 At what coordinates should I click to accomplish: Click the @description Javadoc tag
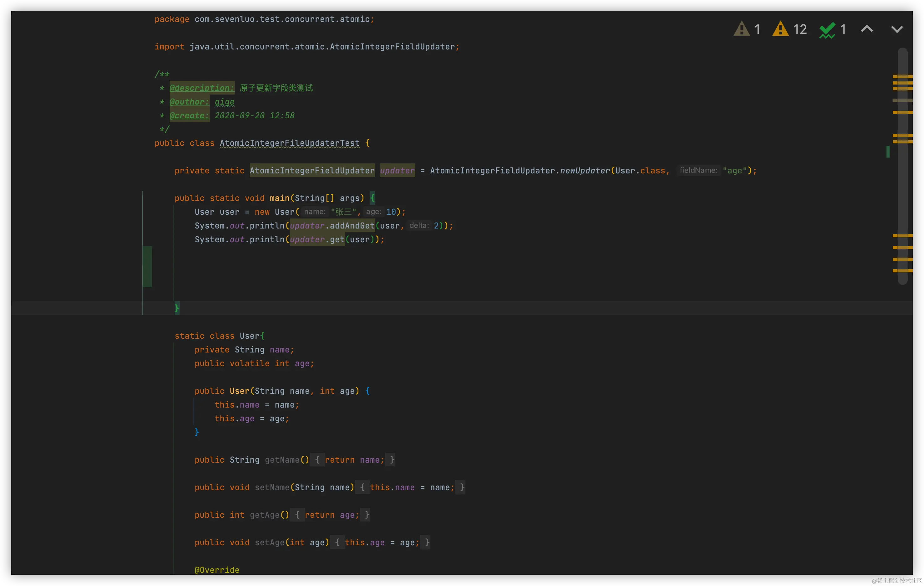202,88
